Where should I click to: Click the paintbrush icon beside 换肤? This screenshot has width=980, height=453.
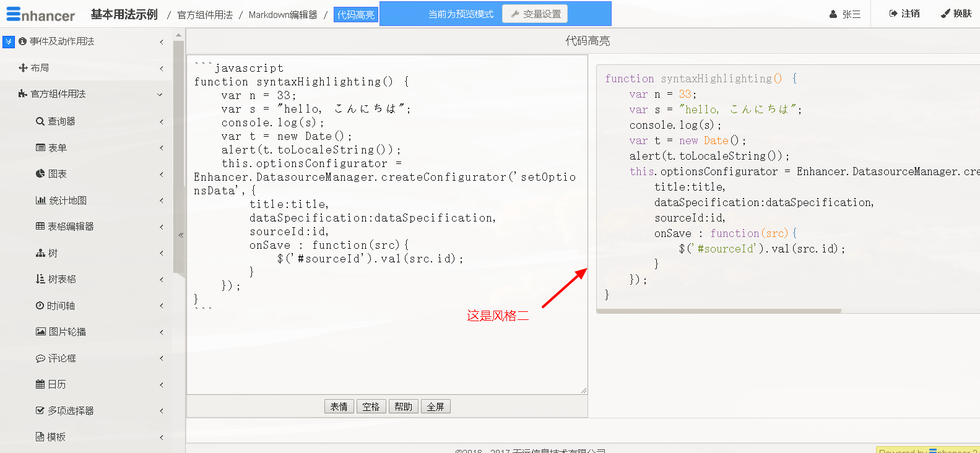pos(945,14)
